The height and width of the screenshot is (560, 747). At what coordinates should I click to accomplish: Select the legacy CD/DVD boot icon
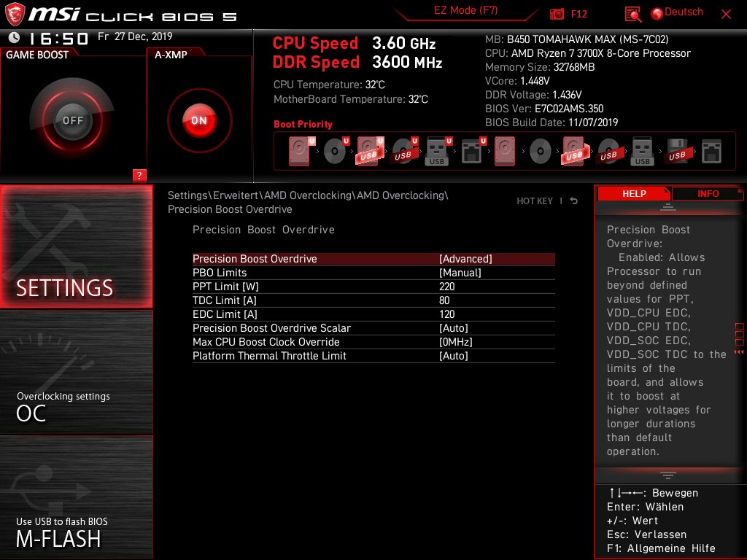[541, 152]
